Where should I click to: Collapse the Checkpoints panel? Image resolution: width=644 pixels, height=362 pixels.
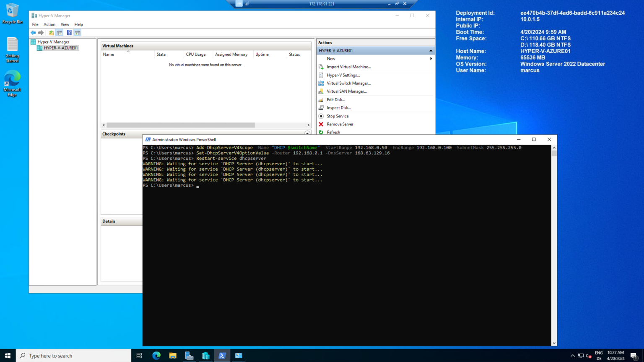coord(306,133)
